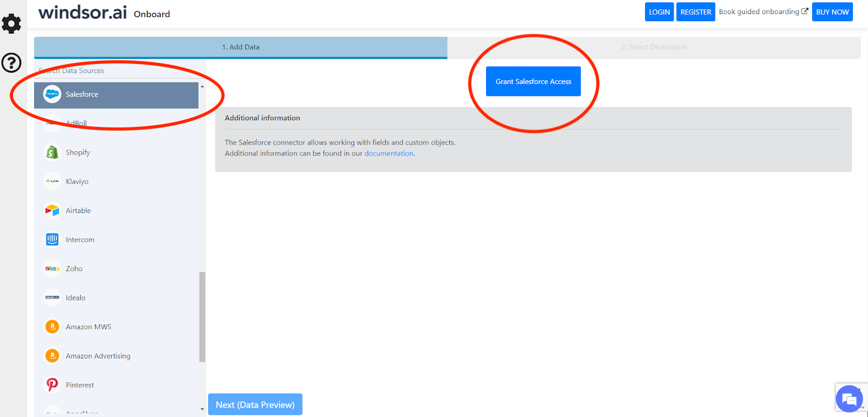
Task: Focus the Search Data Sources field
Action: tap(120, 70)
